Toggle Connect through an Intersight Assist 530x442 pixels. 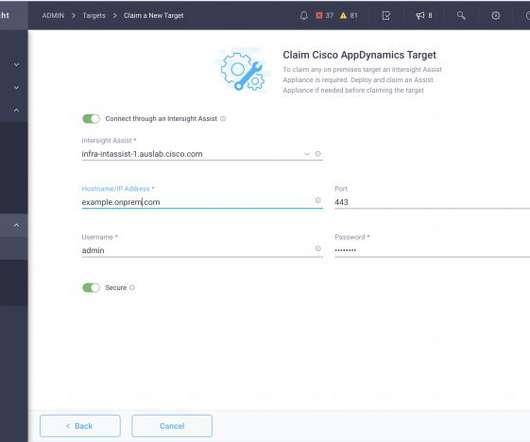point(91,119)
